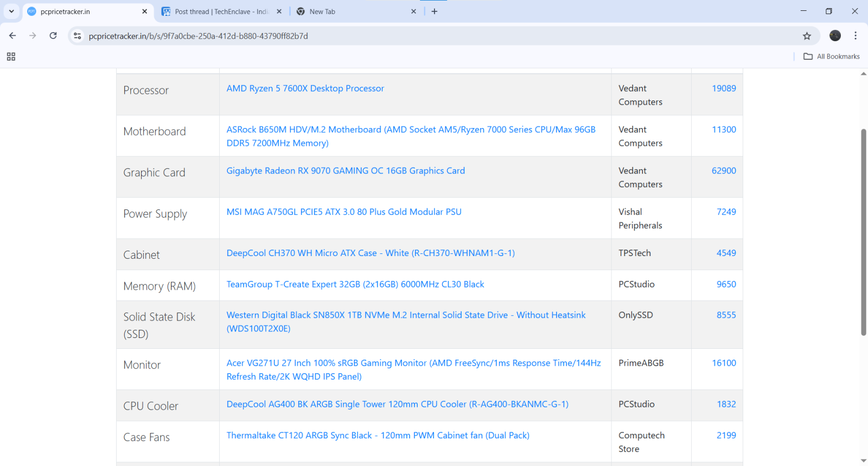The image size is (868, 466).
Task: Select Computech Store seller text
Action: coord(641,442)
